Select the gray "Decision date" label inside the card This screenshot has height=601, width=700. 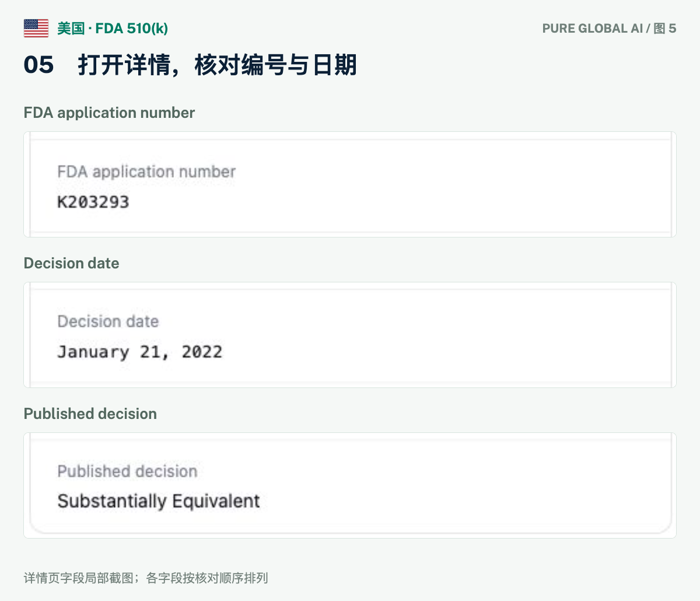[108, 322]
